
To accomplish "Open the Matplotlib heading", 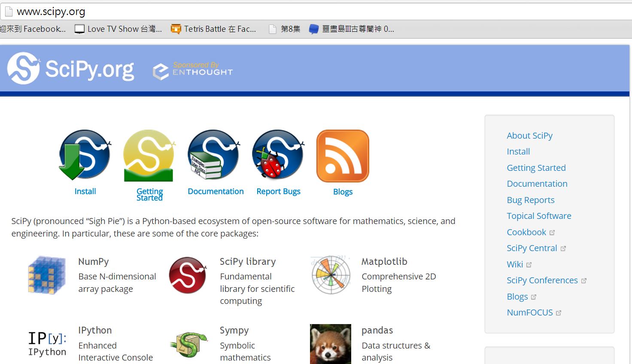I will tap(384, 261).
